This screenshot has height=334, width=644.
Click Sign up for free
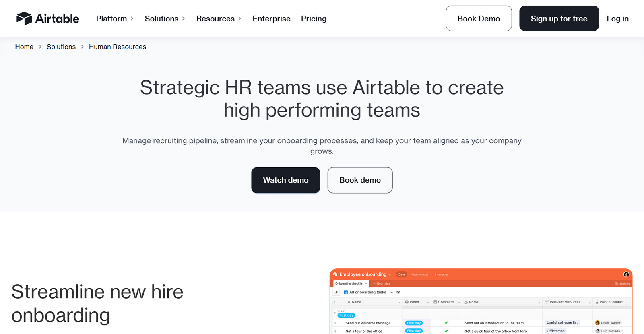[x=559, y=19]
